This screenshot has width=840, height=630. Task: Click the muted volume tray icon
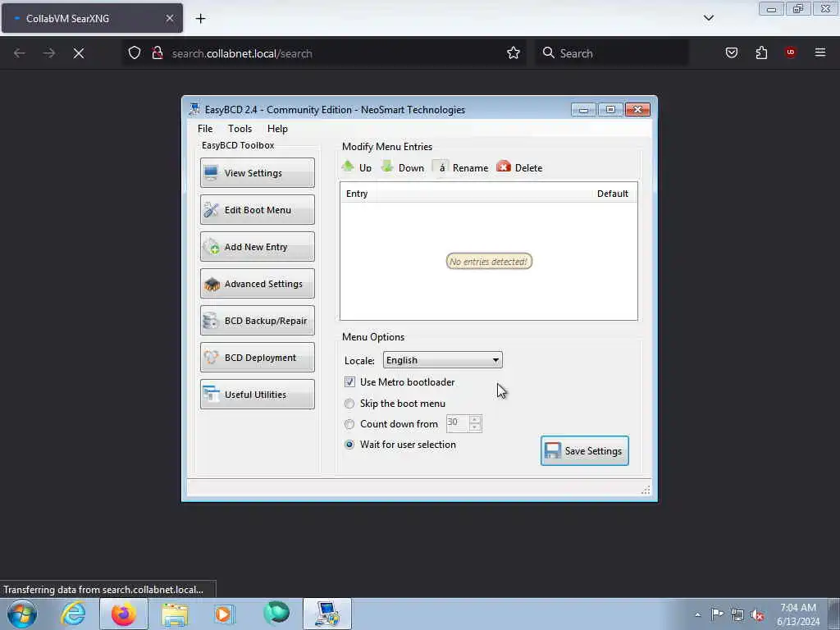tap(757, 615)
